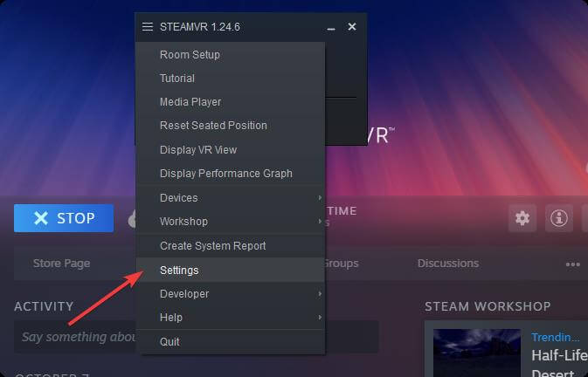Open Settings from SteamVR menu
This screenshot has height=377, width=588.
230,270
